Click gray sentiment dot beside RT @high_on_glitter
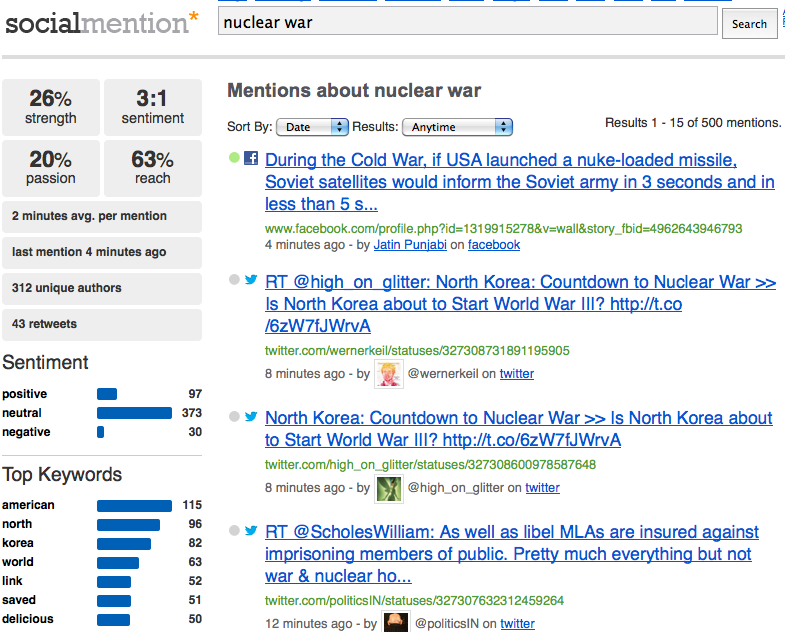The image size is (785, 632). (234, 279)
